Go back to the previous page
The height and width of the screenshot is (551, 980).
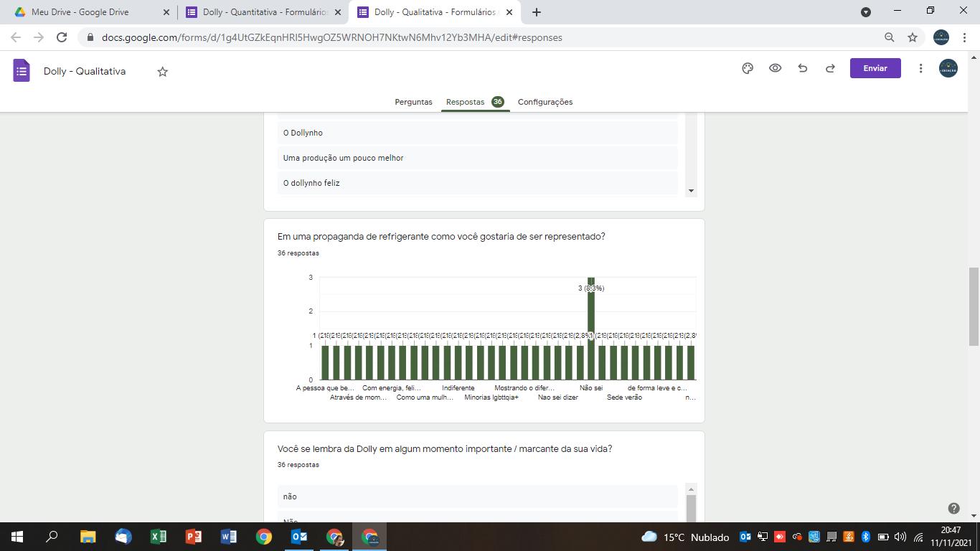[16, 37]
